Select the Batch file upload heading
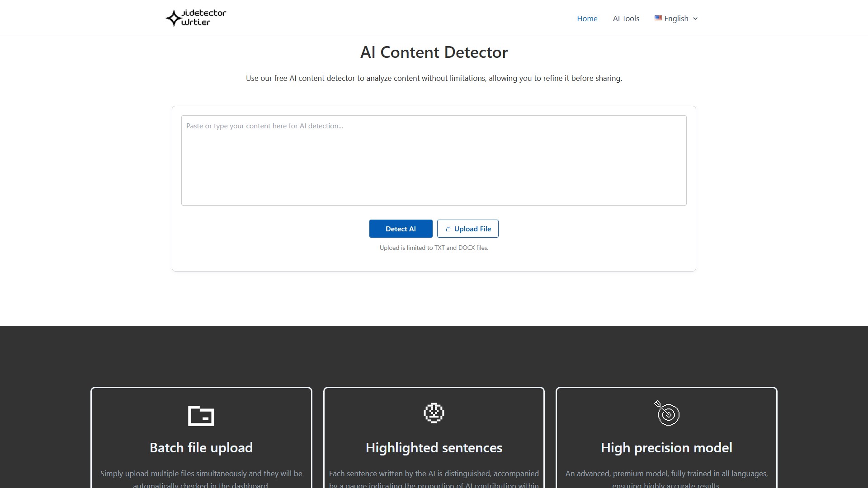Viewport: 868px width, 488px height. pos(201,448)
